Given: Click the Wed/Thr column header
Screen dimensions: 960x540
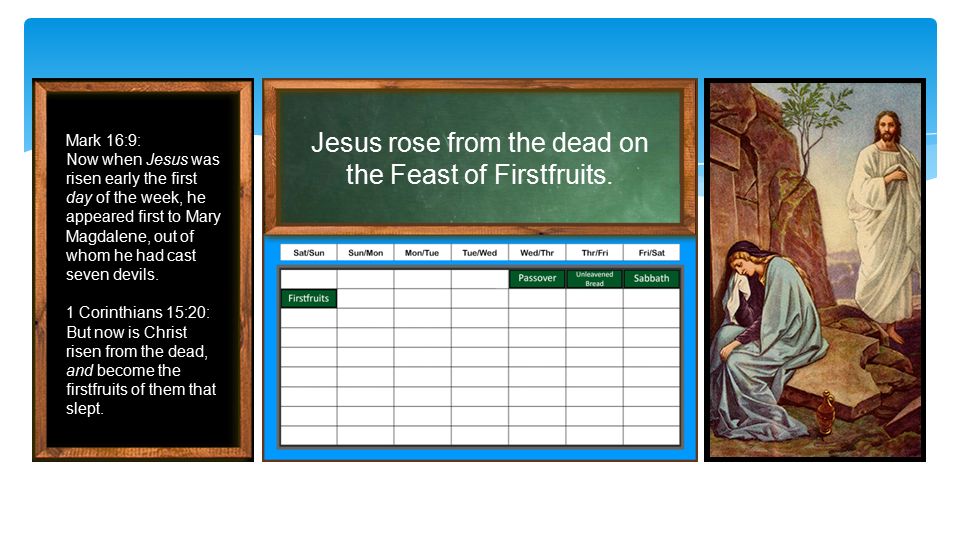Looking at the screenshot, I should (x=537, y=253).
